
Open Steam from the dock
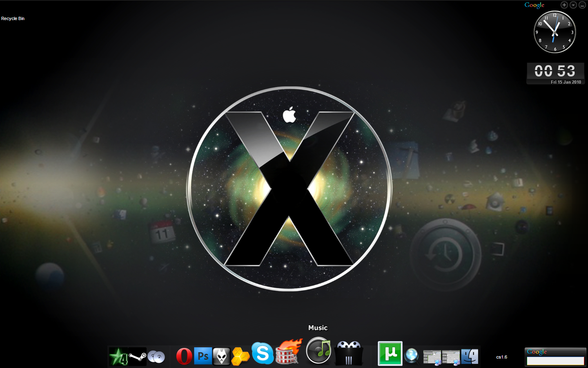[138, 357]
